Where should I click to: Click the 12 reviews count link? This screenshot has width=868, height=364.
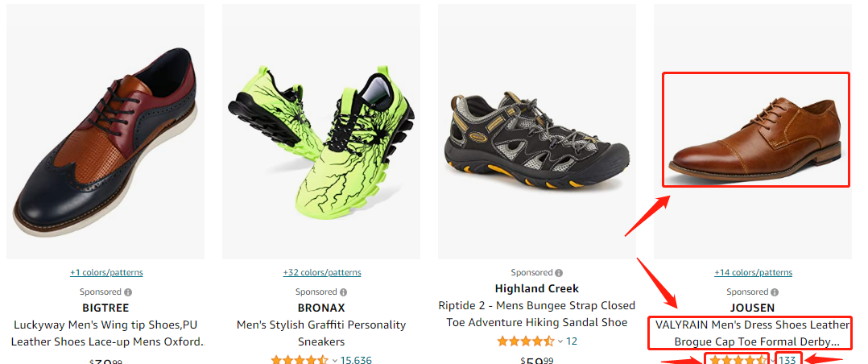(x=572, y=341)
